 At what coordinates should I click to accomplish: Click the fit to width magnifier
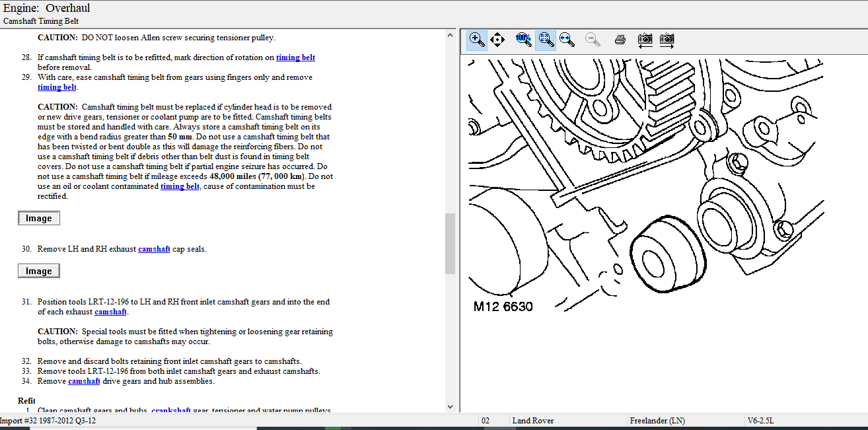567,40
